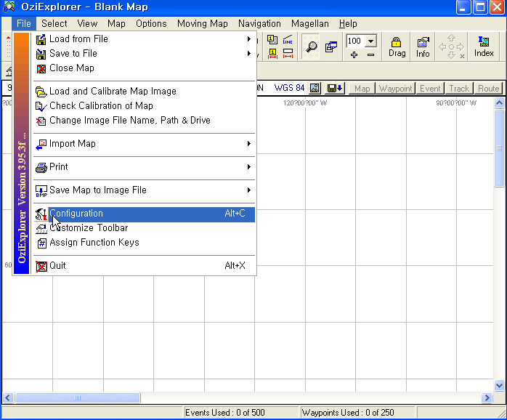
Task: Click the vertical scrollbar down arrow
Action: pos(499,385)
